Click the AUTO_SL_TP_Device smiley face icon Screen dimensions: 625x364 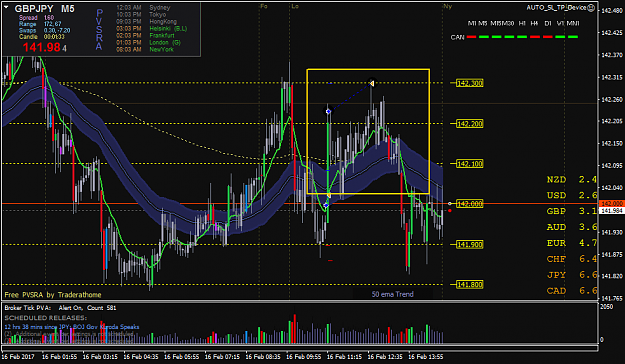click(x=591, y=8)
